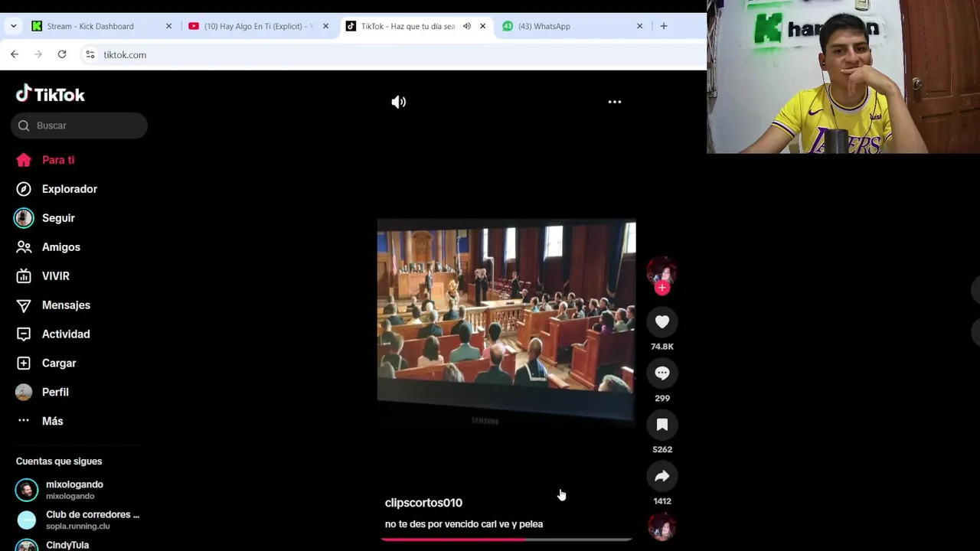Open a new browser tab
Screen dimensions: 980x551
tap(664, 26)
